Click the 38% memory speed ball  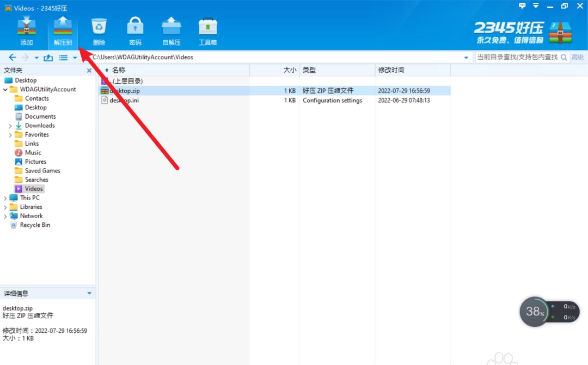pos(535,311)
